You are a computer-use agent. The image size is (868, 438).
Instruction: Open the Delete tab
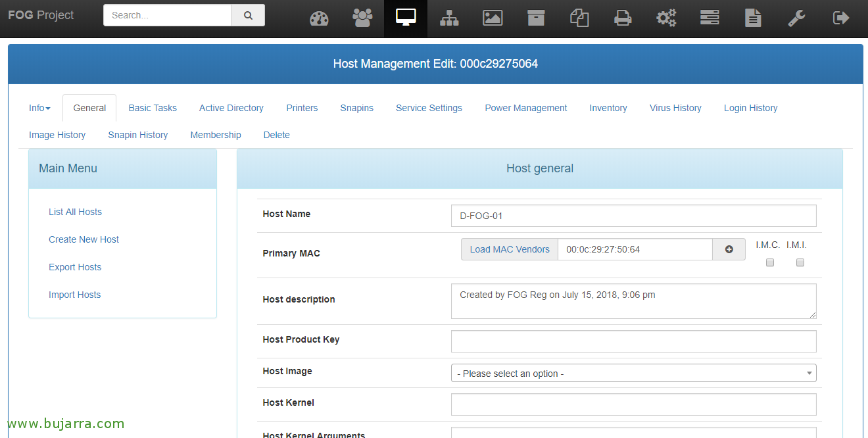click(x=277, y=135)
